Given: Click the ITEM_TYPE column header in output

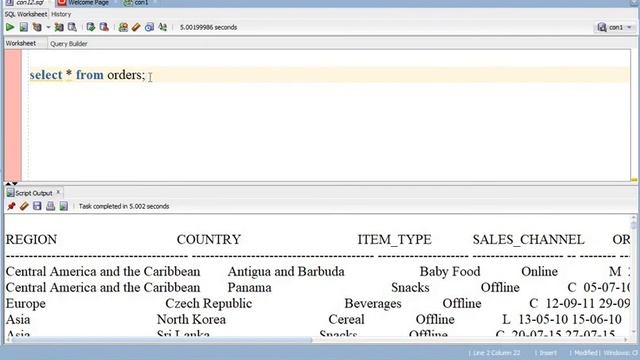Looking at the screenshot, I should (x=394, y=240).
